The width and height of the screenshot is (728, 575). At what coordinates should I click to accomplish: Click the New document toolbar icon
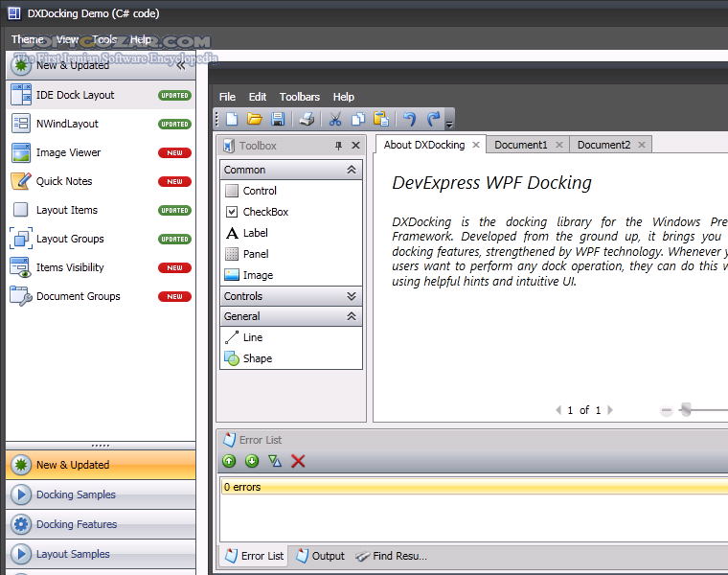coord(232,120)
